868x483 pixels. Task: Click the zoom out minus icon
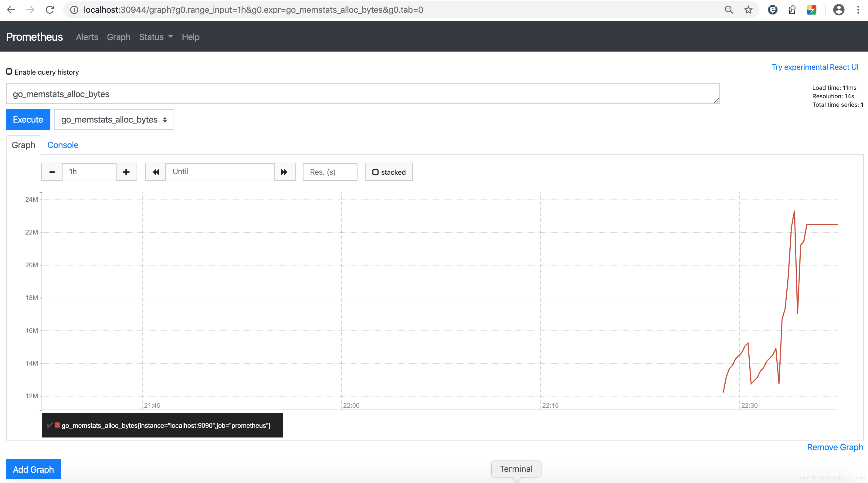click(x=52, y=171)
